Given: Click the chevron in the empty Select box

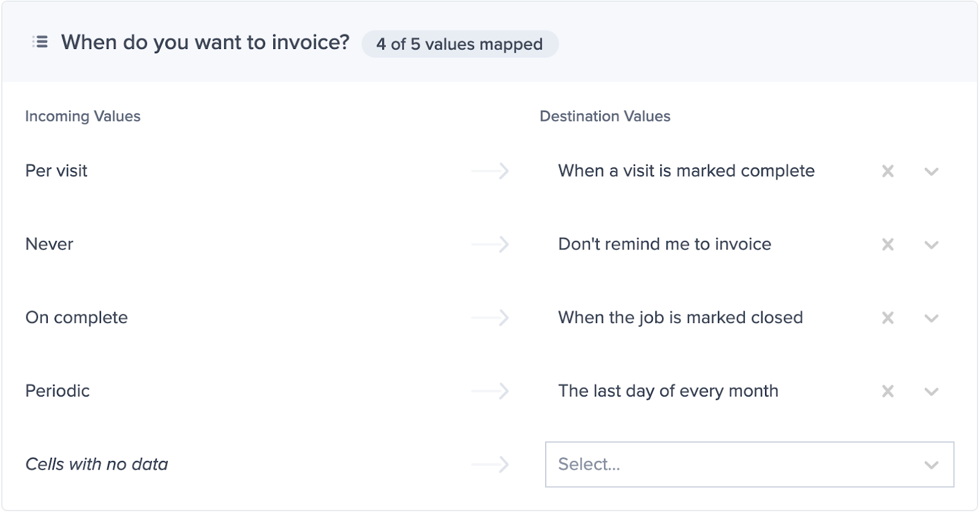Looking at the screenshot, I should coord(932,465).
